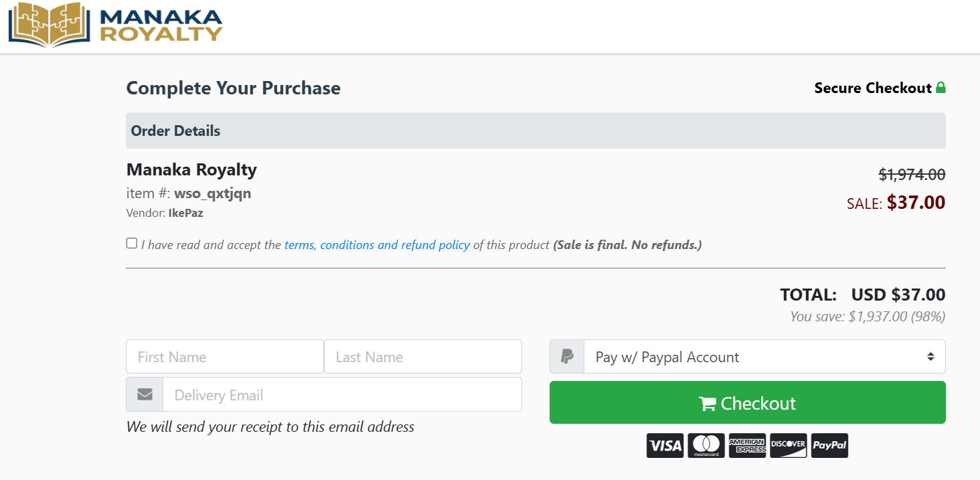Click the Delivery Email input box
980x480 pixels.
[x=342, y=394]
